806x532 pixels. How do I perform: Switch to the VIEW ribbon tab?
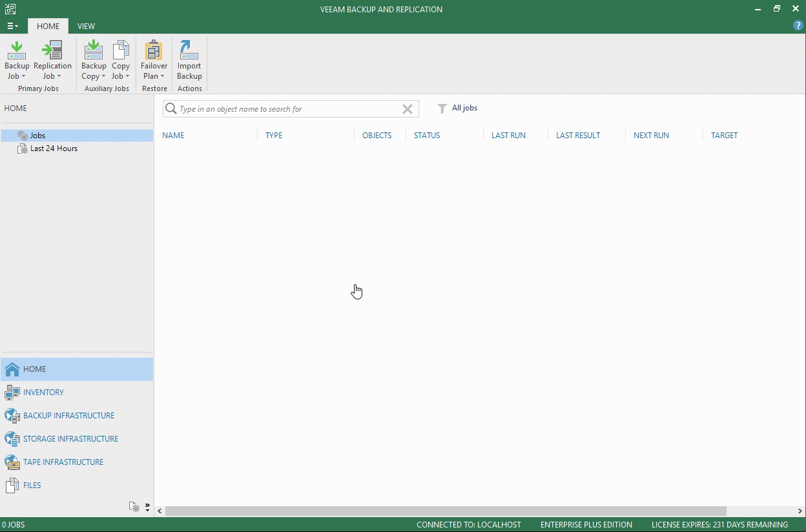point(86,26)
